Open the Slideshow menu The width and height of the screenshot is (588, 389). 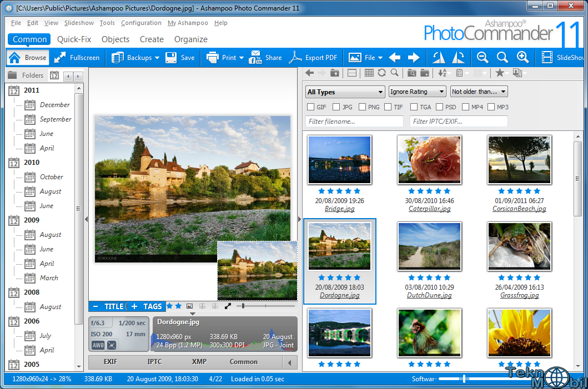click(x=79, y=23)
